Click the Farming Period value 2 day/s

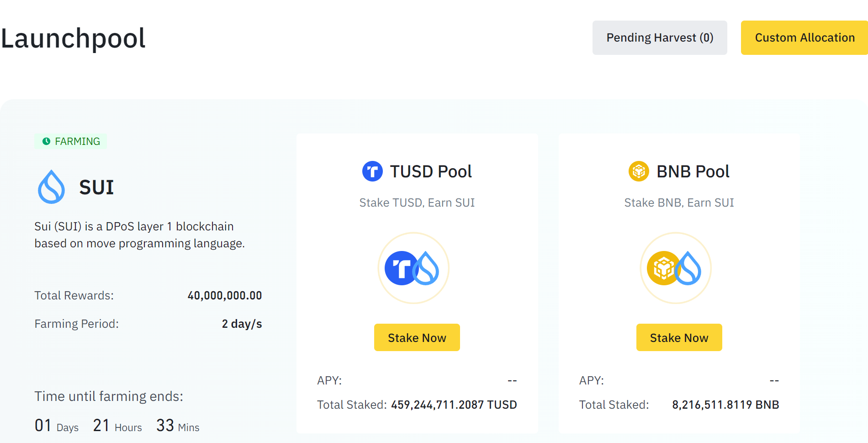[242, 324]
